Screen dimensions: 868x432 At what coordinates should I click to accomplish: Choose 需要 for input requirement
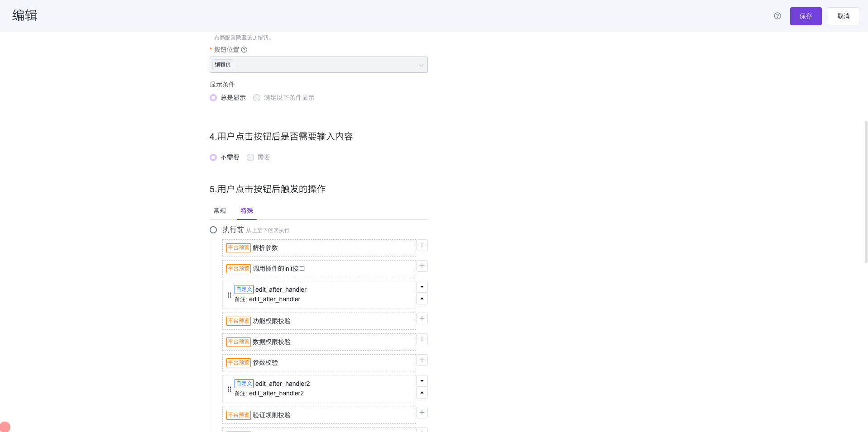pyautogui.click(x=250, y=157)
